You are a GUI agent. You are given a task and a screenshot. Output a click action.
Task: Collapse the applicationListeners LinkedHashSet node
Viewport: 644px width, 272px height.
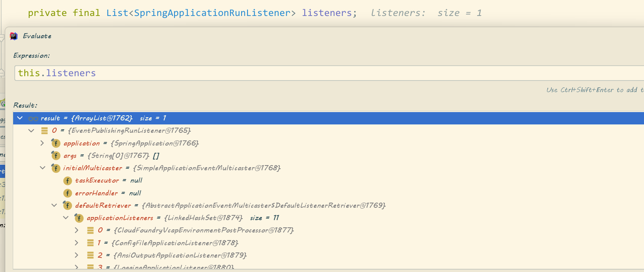click(x=66, y=218)
